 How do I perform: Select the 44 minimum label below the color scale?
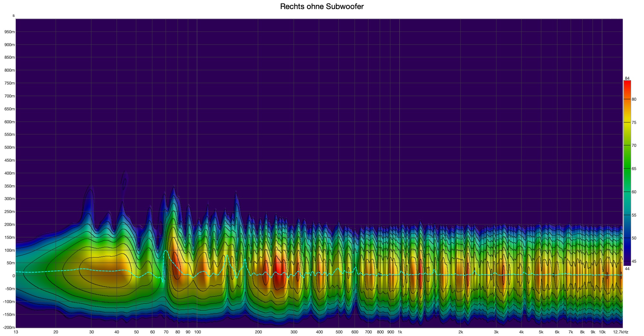coord(627,269)
